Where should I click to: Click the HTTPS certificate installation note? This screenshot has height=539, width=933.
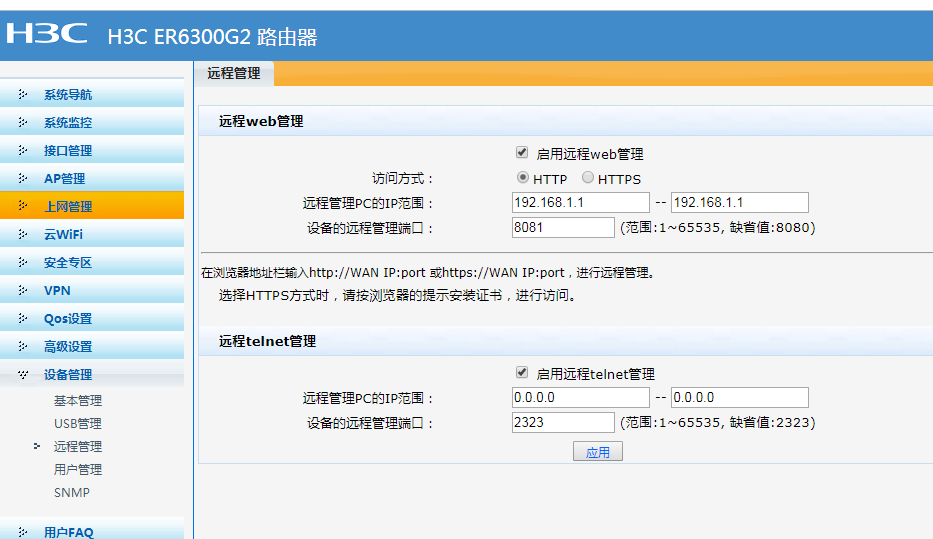[399, 296]
